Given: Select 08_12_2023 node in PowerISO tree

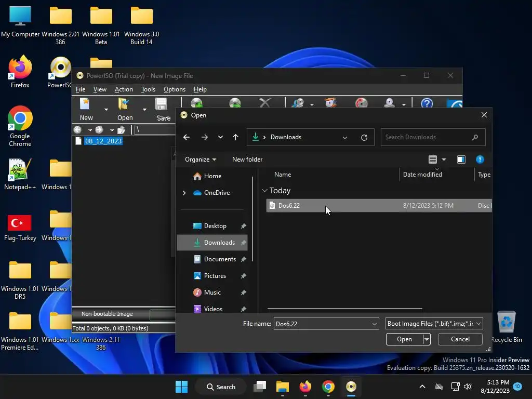Looking at the screenshot, I should tap(103, 141).
